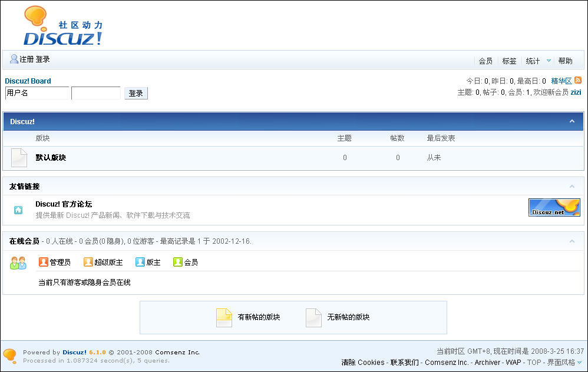Image resolution: width=588 pixels, height=372 pixels.
Task: Open the 帮助 menu item
Action: 565,61
